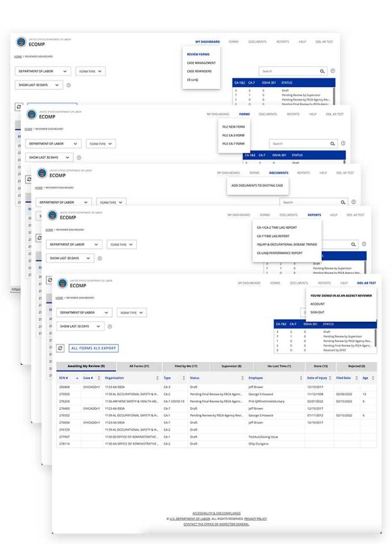
Task: Click Sign Out in account menu
Action: point(318,312)
